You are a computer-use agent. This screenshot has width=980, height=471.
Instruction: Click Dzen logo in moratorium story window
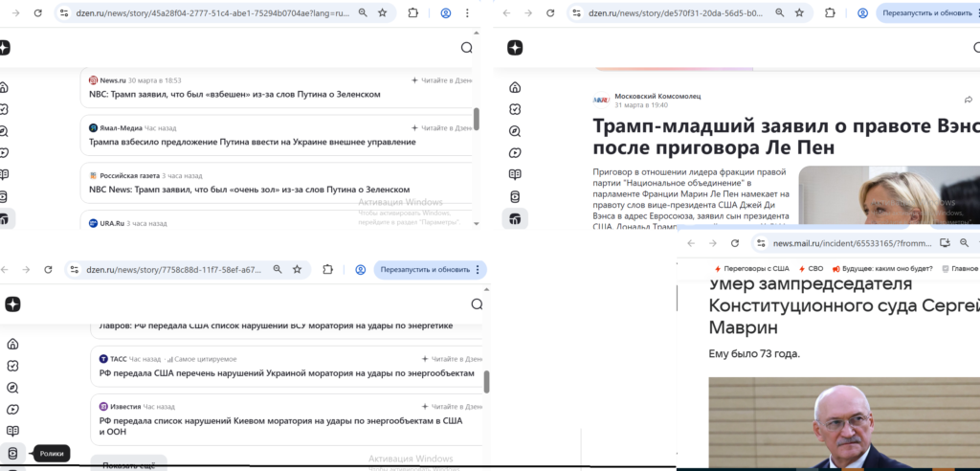click(12, 304)
